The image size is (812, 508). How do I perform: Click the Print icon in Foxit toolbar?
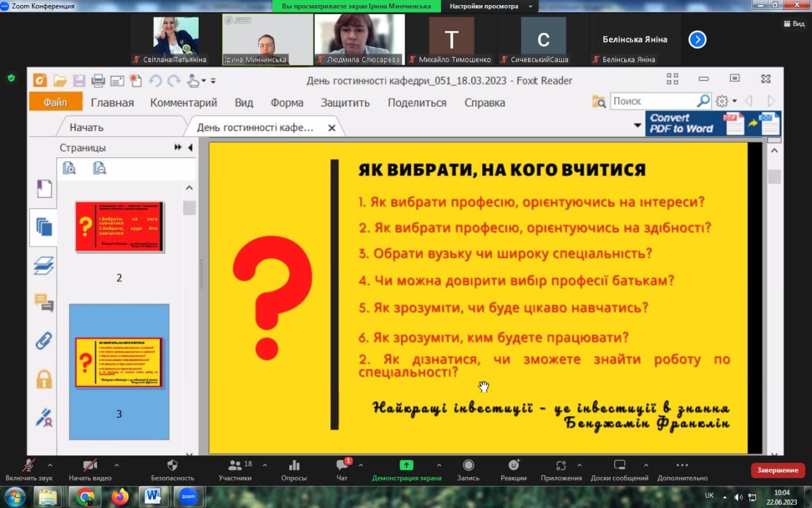click(x=98, y=81)
